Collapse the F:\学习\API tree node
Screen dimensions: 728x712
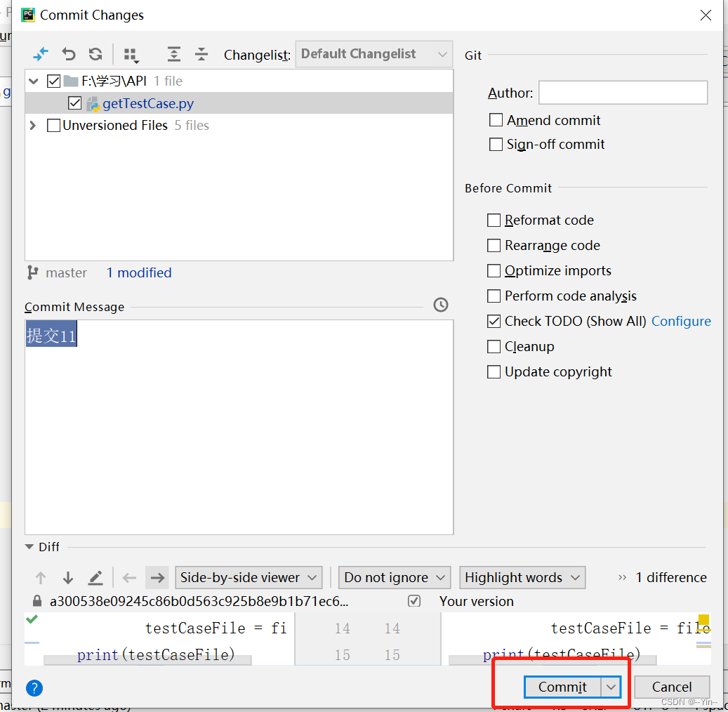click(33, 81)
